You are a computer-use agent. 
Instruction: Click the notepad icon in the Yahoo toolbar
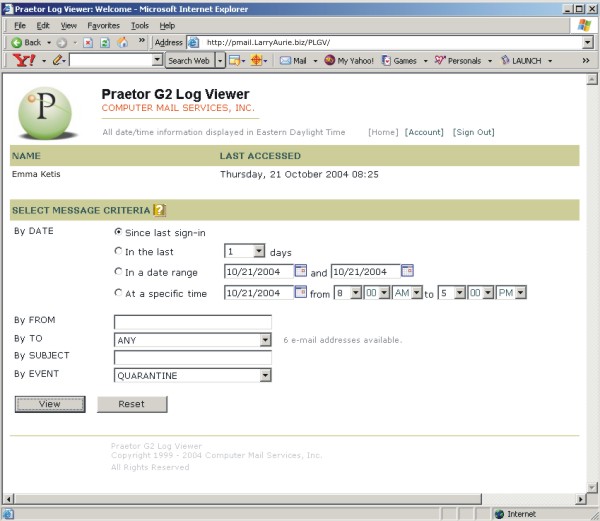click(x=234, y=60)
